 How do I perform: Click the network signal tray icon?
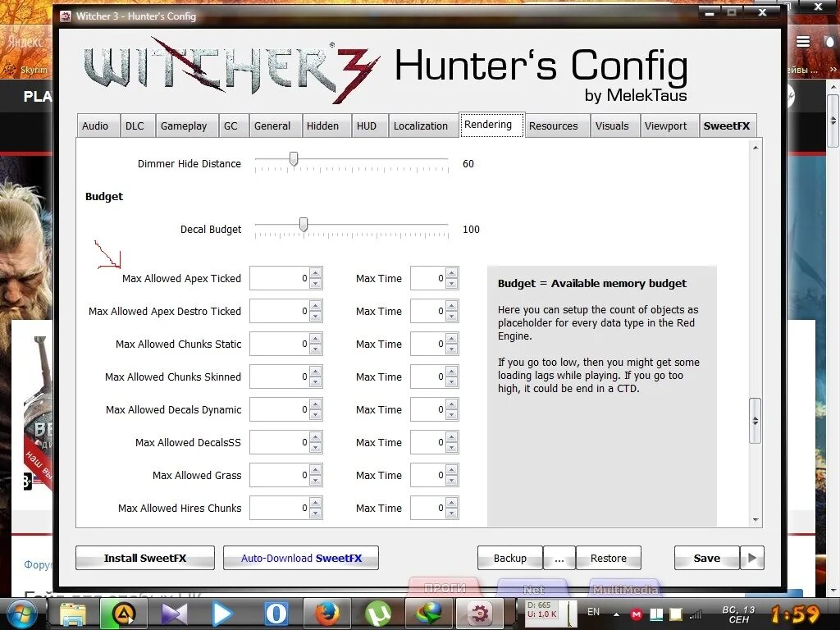pyautogui.click(x=696, y=614)
